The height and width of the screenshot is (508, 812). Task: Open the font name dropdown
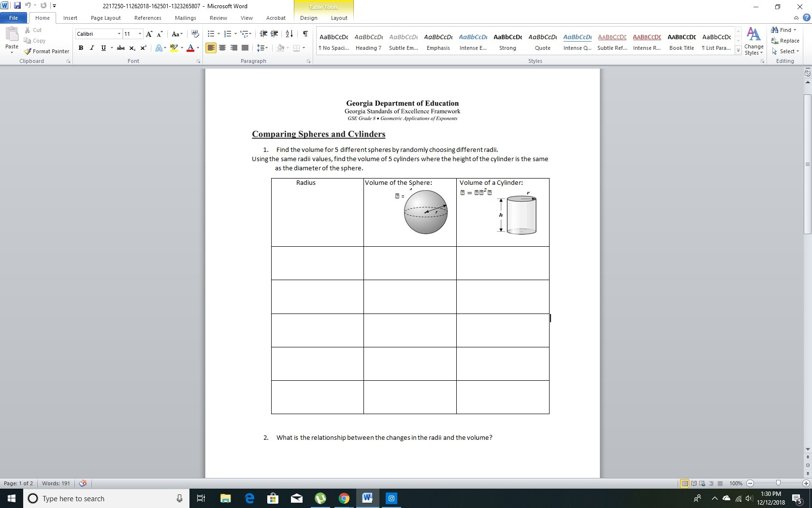(x=119, y=34)
